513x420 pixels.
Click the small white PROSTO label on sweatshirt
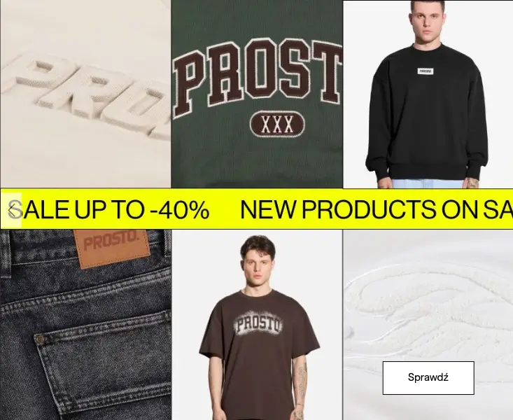click(426, 71)
